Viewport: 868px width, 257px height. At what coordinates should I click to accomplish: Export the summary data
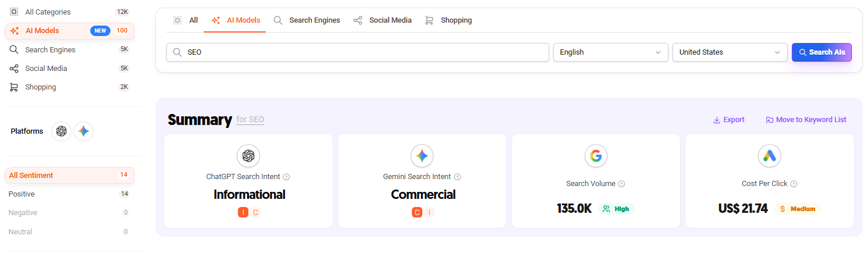[729, 120]
